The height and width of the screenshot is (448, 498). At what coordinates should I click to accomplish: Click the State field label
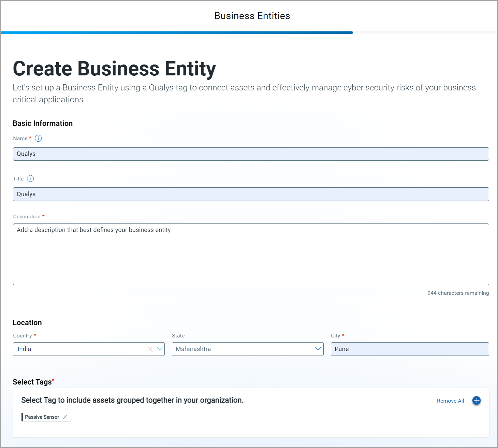[178, 336]
